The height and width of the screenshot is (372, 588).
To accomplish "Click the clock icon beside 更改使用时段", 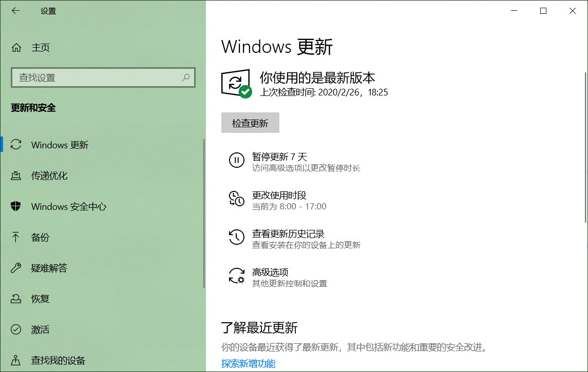I will click(236, 199).
